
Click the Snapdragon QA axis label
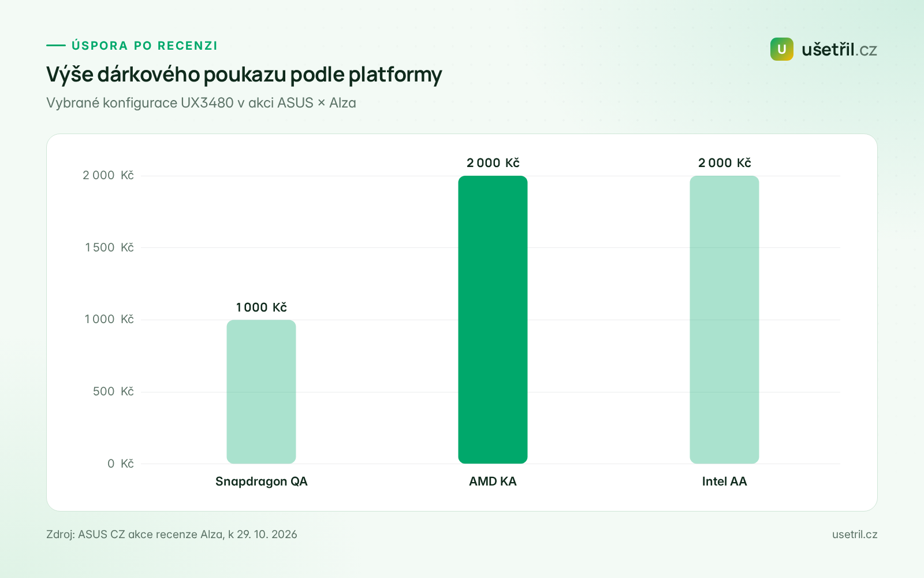coord(261,481)
